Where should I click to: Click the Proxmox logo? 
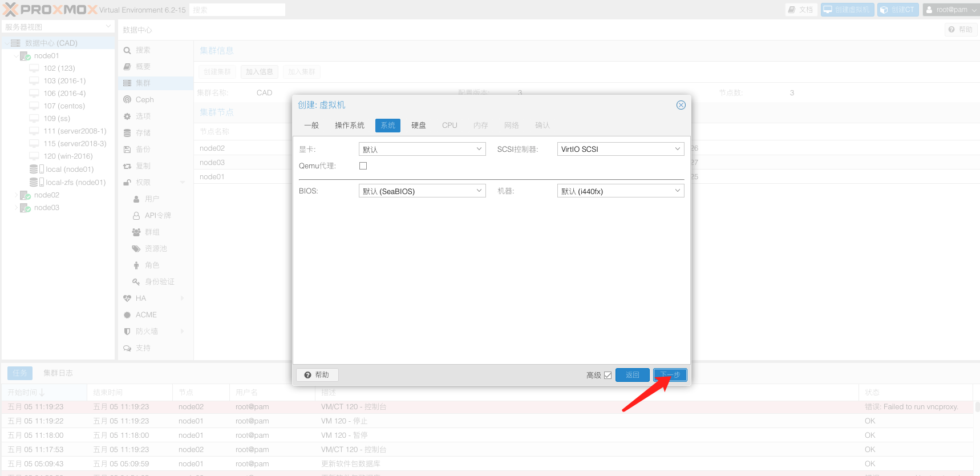[x=50, y=10]
